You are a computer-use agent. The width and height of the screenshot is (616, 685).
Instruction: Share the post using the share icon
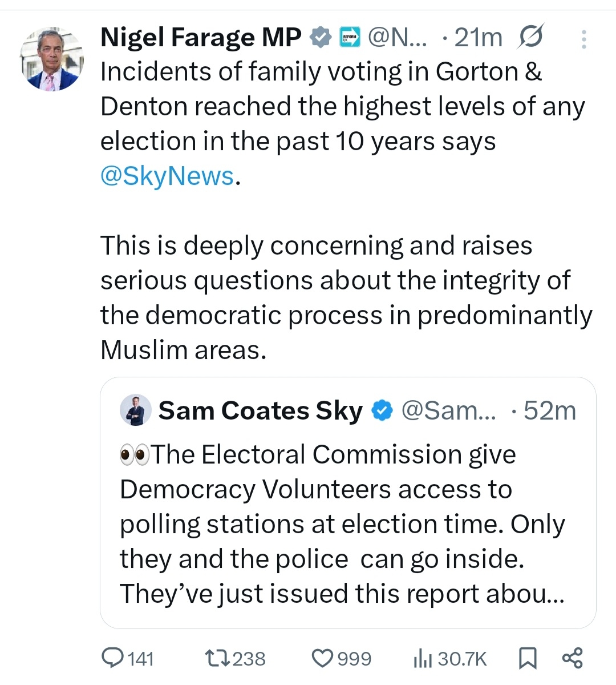[572, 658]
